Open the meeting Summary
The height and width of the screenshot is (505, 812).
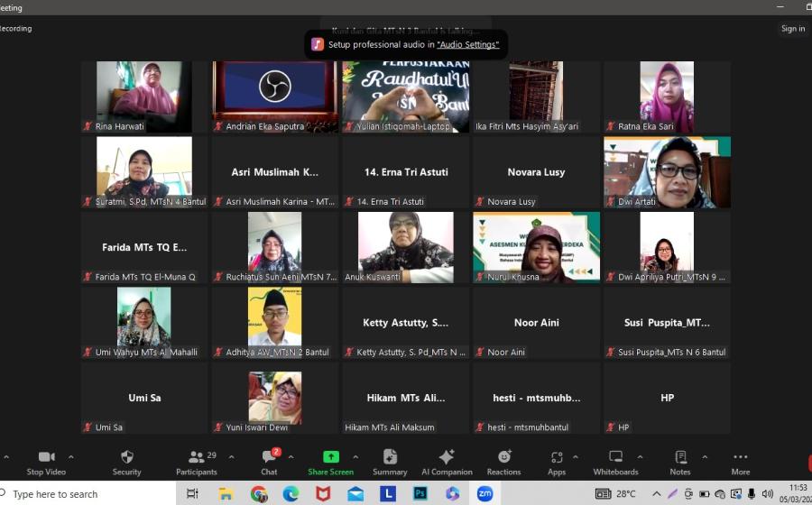coord(390,458)
